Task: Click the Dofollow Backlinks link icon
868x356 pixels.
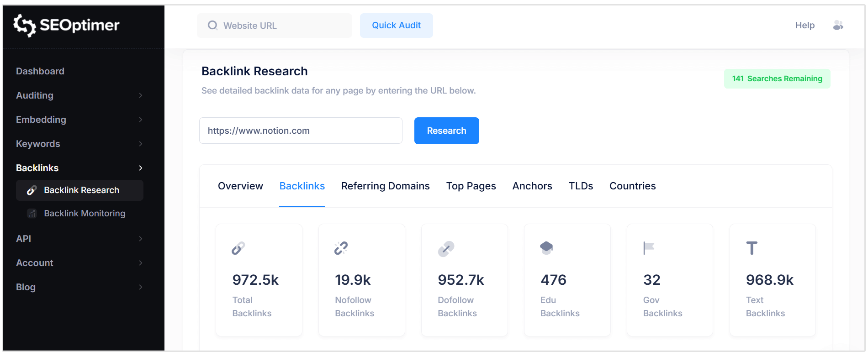Action: click(446, 249)
